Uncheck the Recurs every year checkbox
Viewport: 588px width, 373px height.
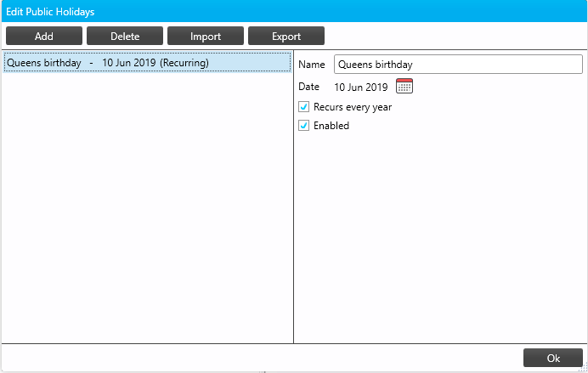click(304, 107)
